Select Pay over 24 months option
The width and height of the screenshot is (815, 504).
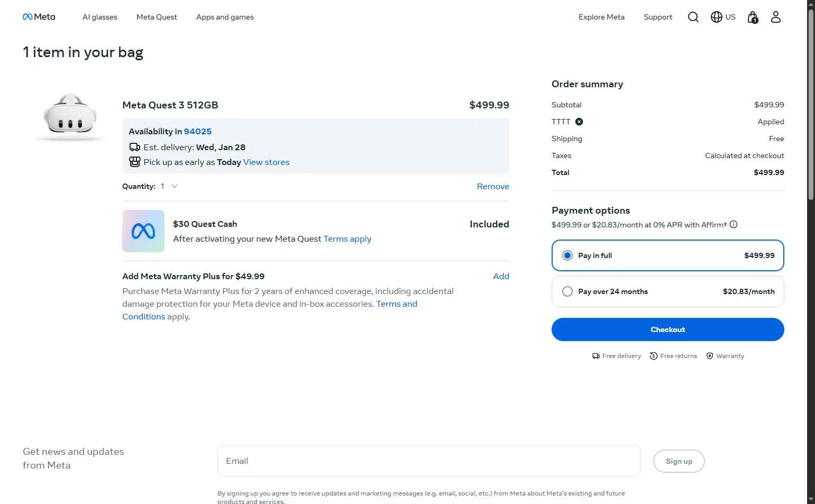pyautogui.click(x=667, y=291)
